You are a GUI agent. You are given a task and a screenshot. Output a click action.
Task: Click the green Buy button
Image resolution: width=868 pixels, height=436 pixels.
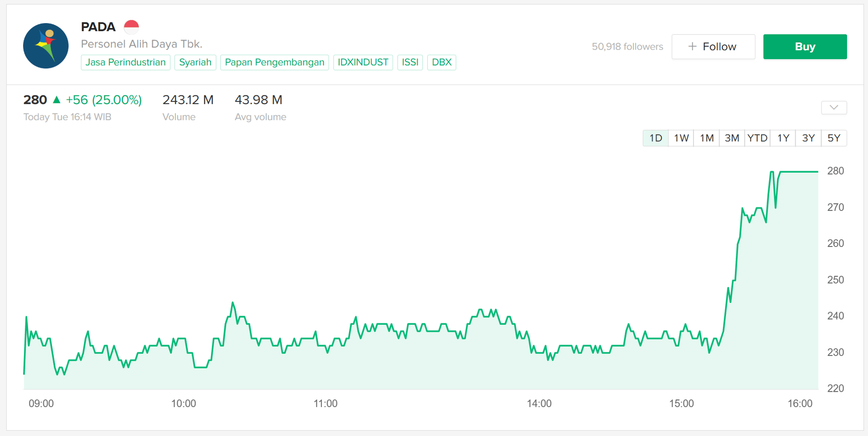pos(805,47)
